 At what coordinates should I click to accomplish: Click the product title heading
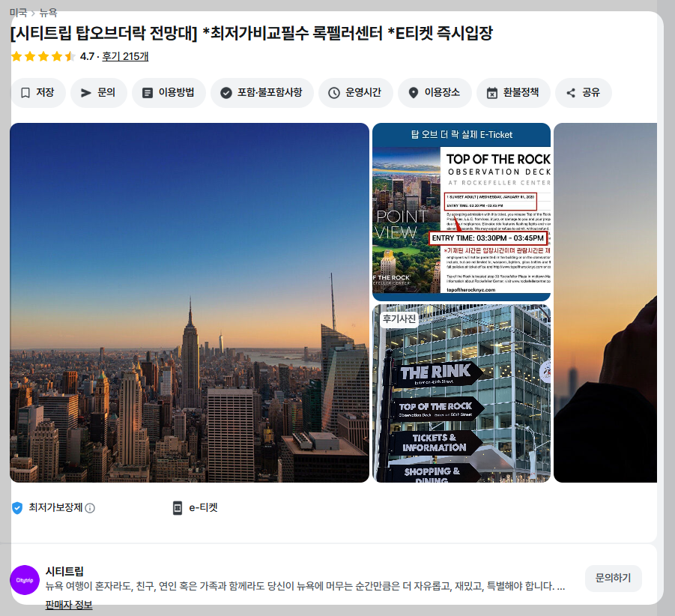point(252,33)
